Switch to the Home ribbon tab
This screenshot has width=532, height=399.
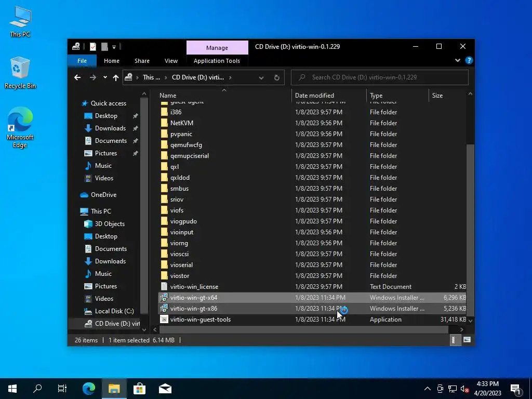pos(112,61)
